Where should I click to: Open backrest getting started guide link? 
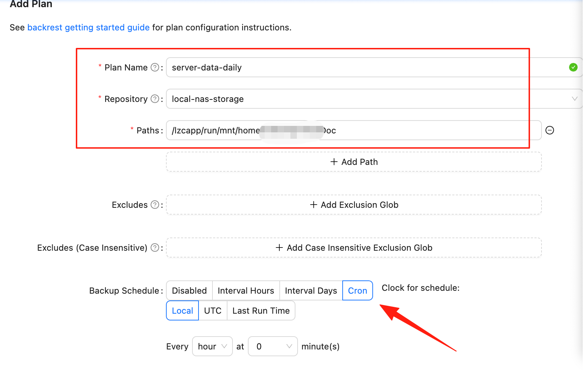tap(88, 28)
